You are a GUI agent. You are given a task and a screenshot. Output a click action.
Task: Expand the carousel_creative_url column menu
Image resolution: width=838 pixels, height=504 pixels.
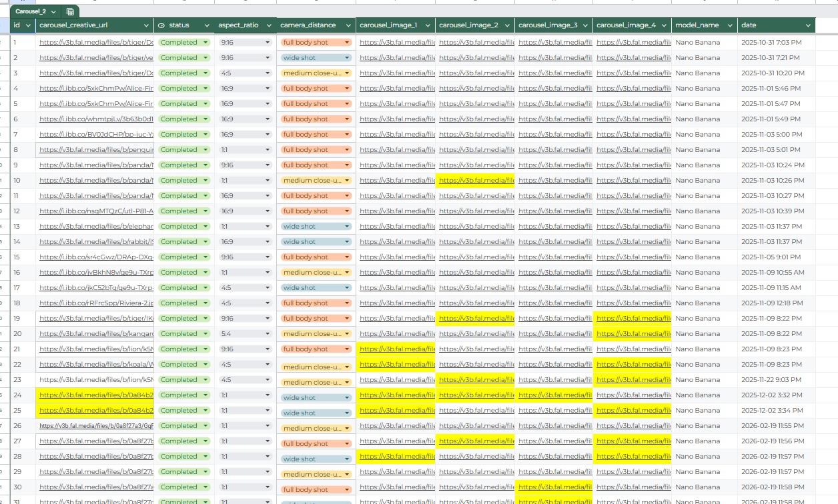(147, 25)
